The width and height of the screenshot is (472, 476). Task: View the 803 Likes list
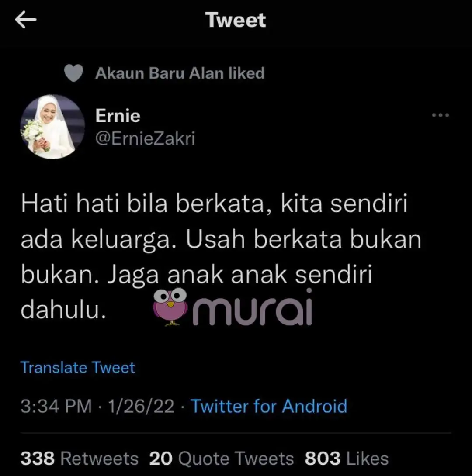tap(347, 458)
